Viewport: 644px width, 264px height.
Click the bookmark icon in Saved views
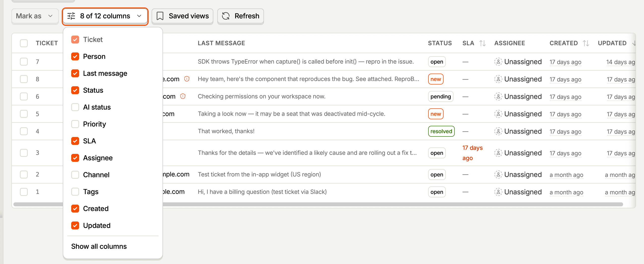pyautogui.click(x=160, y=16)
